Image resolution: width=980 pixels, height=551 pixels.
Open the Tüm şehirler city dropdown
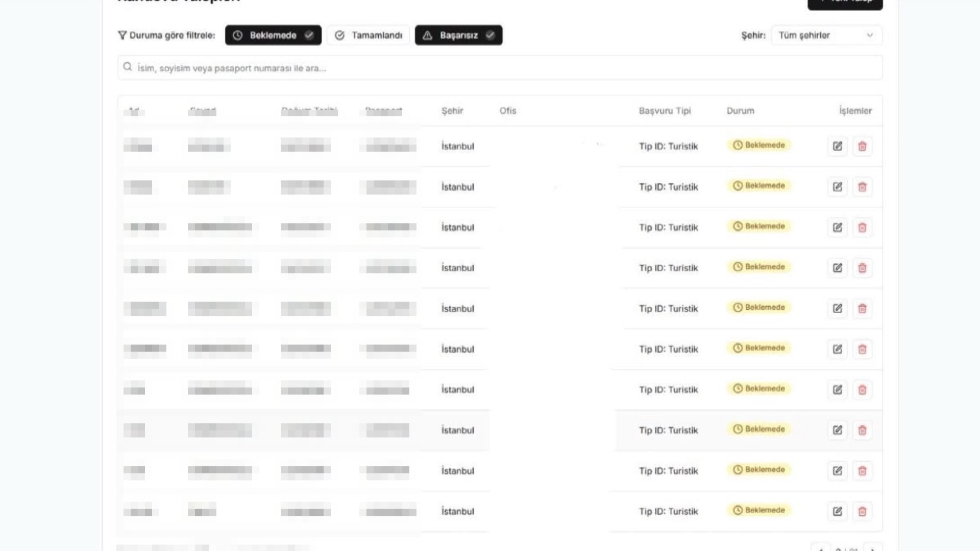tap(826, 35)
